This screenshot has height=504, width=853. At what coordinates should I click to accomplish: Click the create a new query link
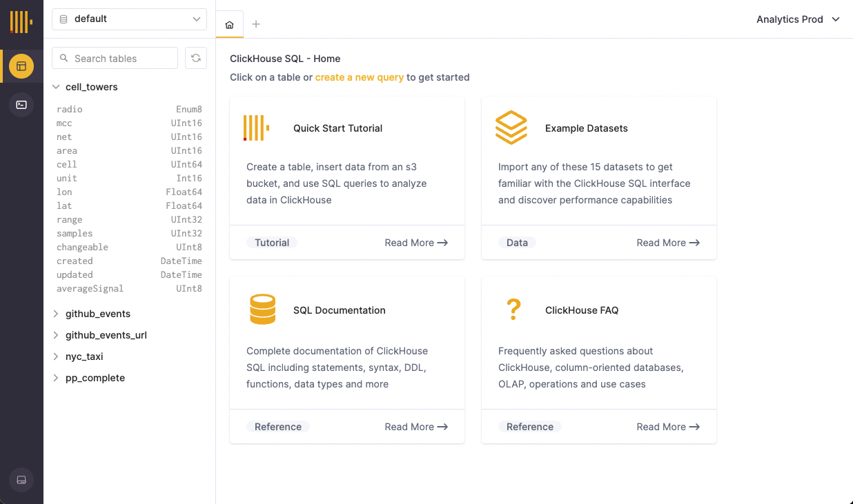pyautogui.click(x=359, y=77)
